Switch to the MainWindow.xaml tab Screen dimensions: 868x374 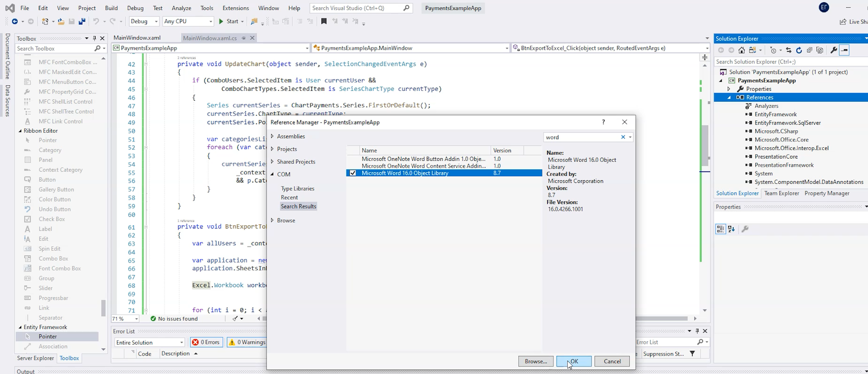click(x=137, y=38)
